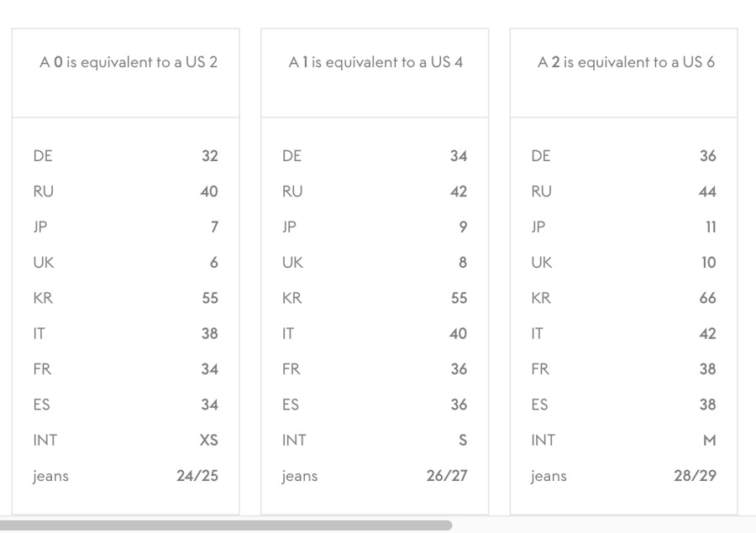
Task: Click the jeans size 24/25 value
Action: point(197,476)
